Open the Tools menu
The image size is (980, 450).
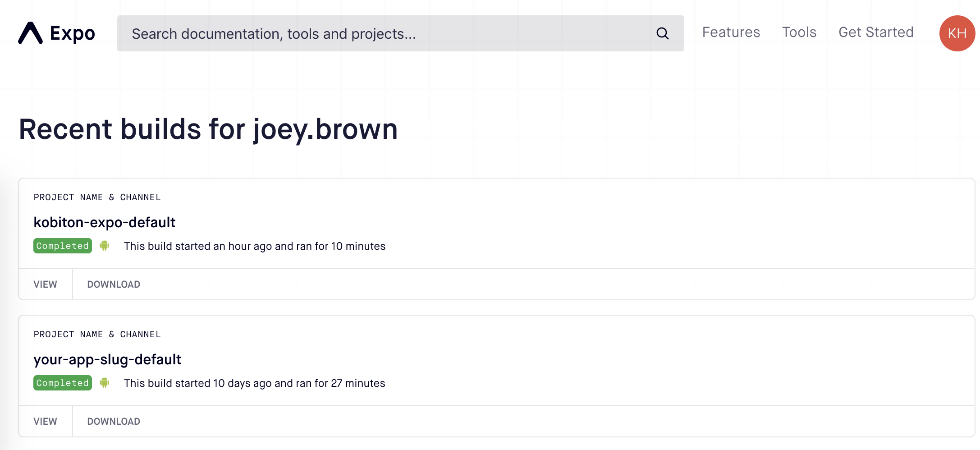799,32
